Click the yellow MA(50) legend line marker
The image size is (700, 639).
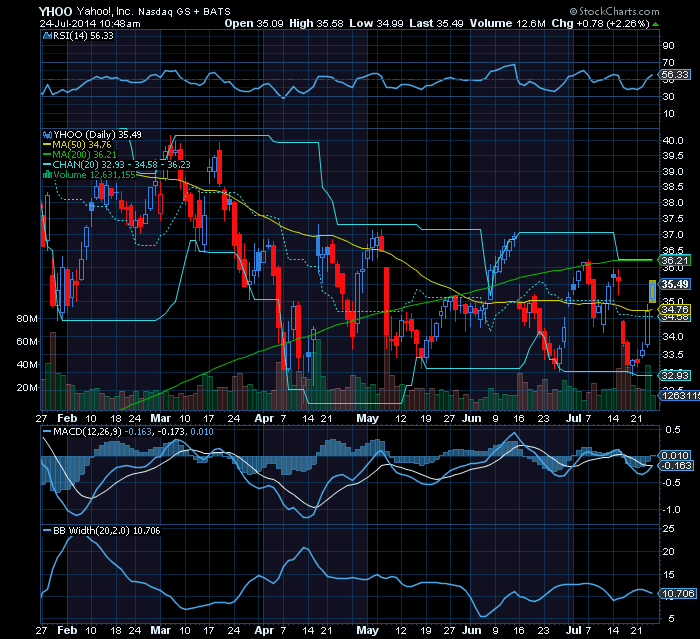tap(47, 145)
